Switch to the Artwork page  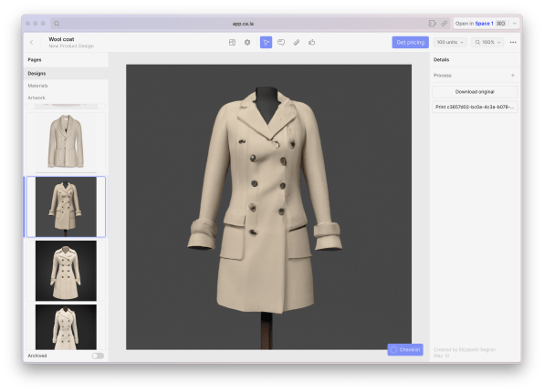(x=37, y=98)
